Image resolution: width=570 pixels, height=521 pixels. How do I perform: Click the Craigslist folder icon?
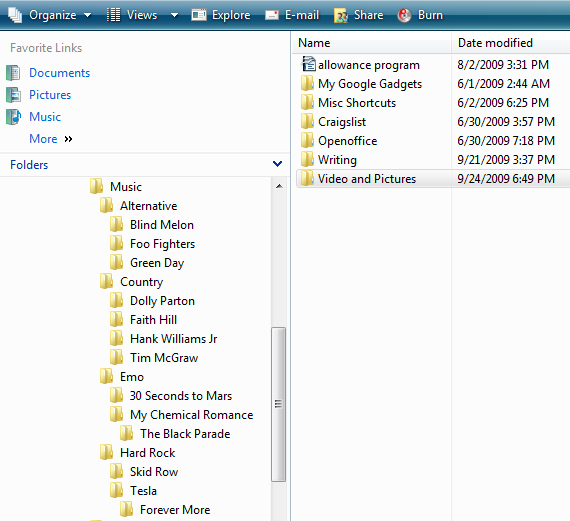pyautogui.click(x=307, y=121)
